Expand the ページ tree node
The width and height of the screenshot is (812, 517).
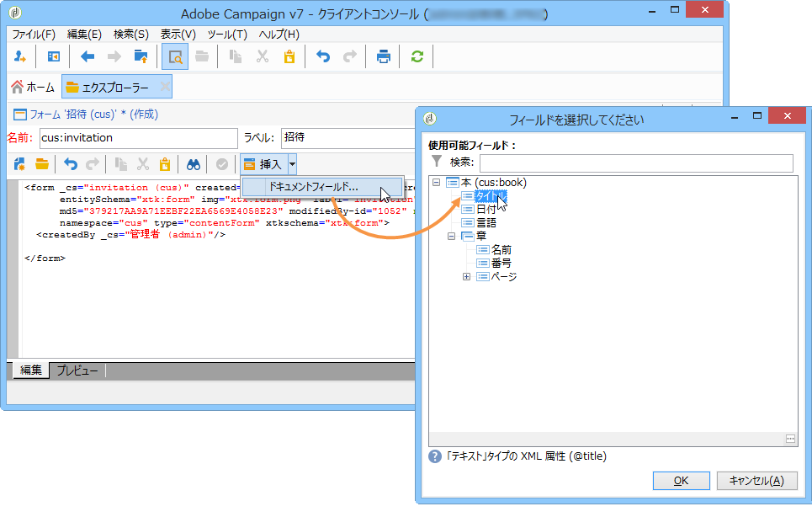coord(467,277)
